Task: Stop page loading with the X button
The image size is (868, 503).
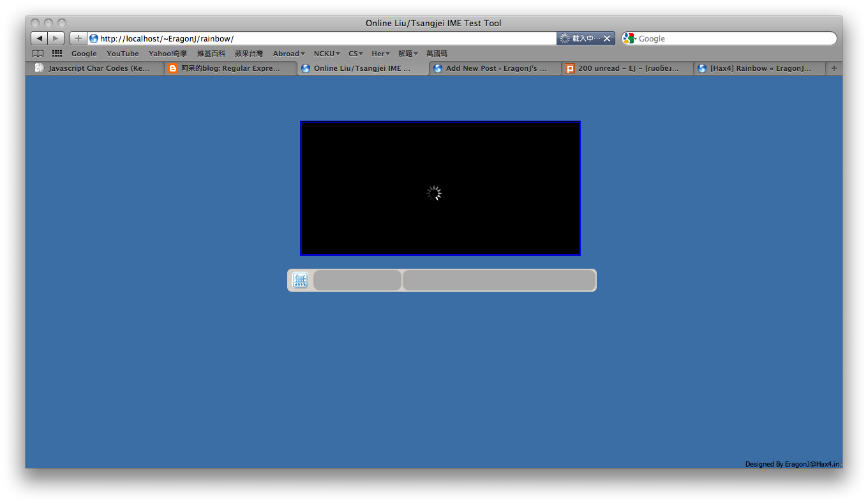Action: pos(607,38)
